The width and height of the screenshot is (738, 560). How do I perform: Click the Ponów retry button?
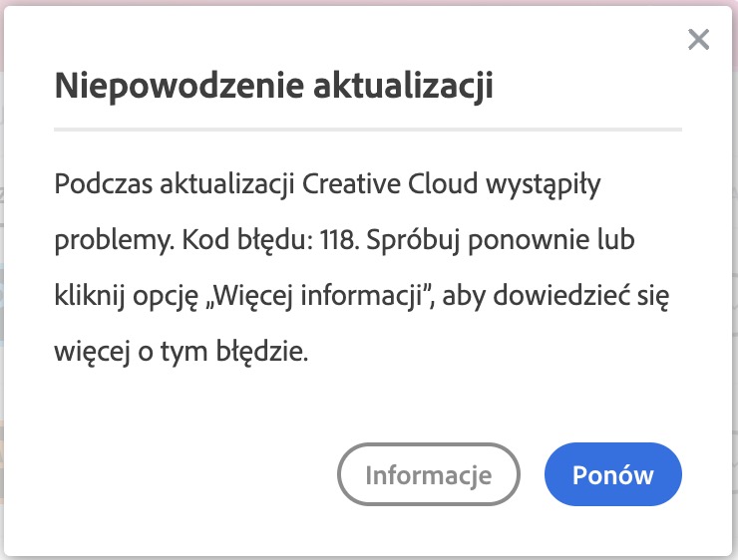tap(612, 474)
